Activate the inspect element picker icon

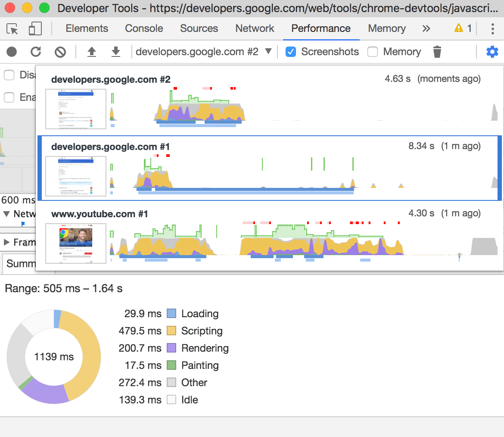click(12, 29)
